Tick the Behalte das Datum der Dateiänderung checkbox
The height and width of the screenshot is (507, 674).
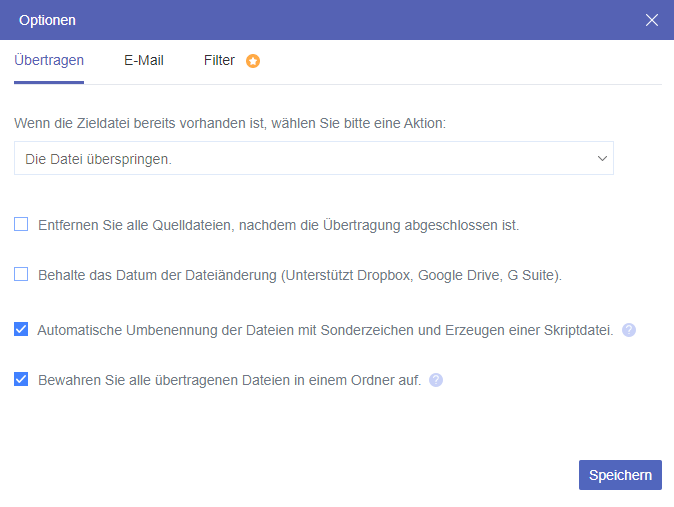pyautogui.click(x=21, y=273)
